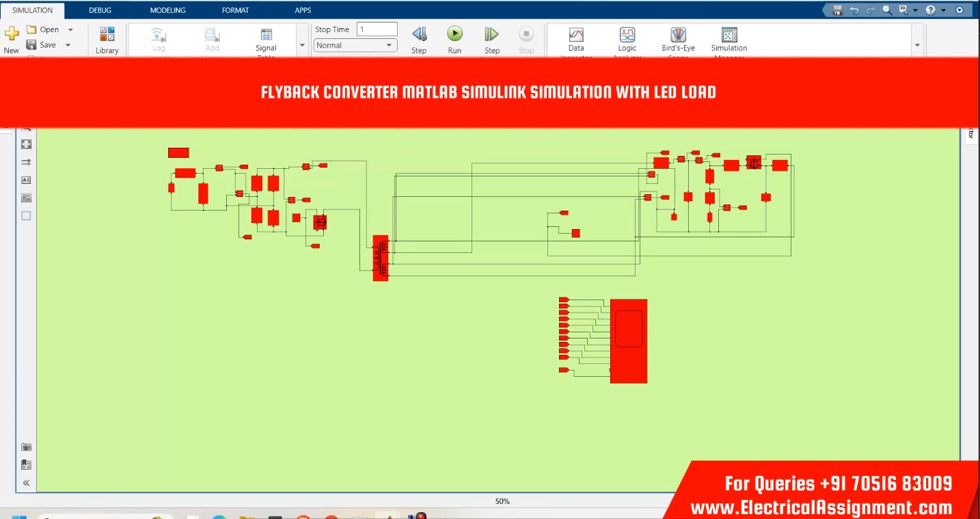Image resolution: width=980 pixels, height=519 pixels.
Task: Click the Stop Time input field
Action: (x=377, y=29)
